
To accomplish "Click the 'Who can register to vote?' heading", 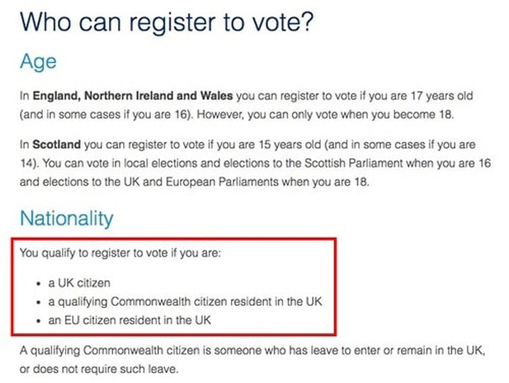I will (167, 22).
